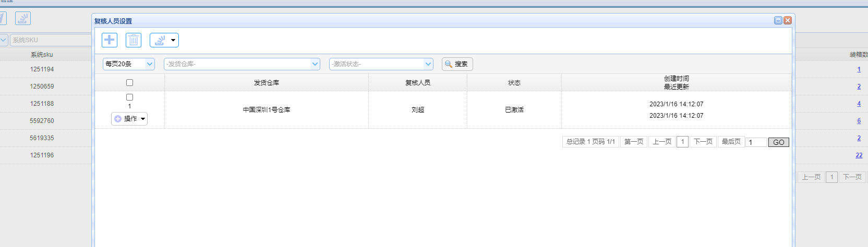
Task: Click the GO button
Action: pos(779,142)
